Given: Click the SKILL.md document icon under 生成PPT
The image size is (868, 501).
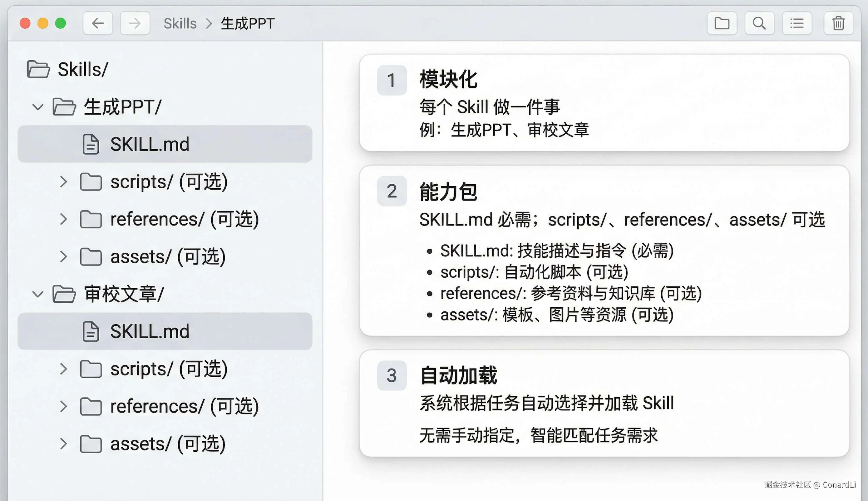Looking at the screenshot, I should [91, 144].
